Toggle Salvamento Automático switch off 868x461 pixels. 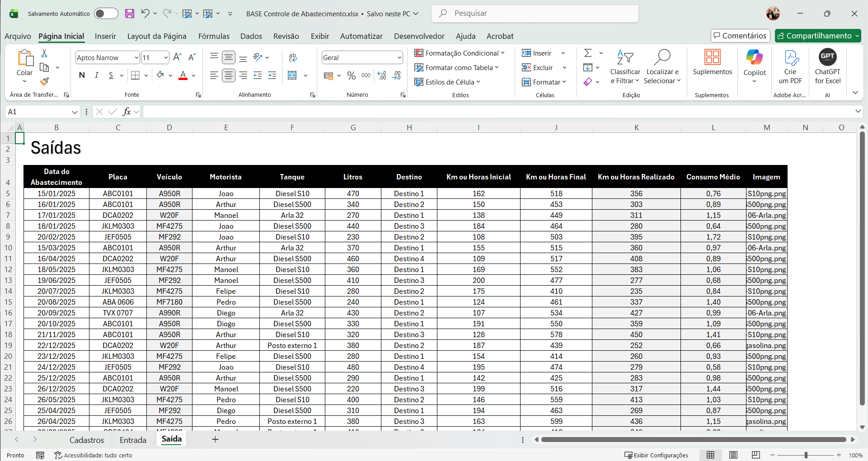coord(106,14)
